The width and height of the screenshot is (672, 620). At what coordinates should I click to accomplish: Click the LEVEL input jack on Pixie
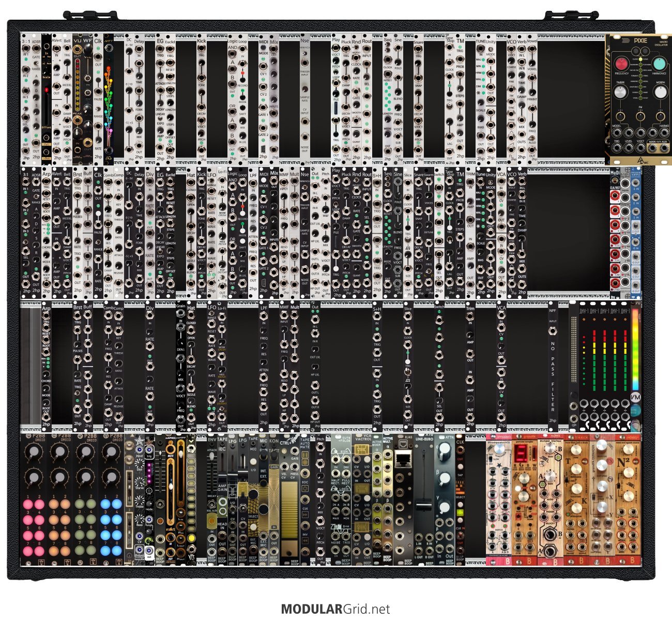point(629,147)
